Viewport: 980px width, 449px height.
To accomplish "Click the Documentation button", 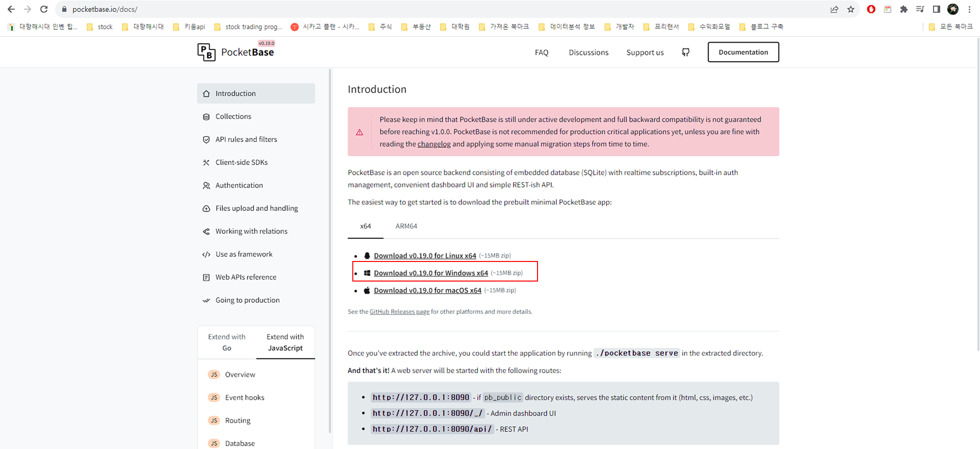I will 743,52.
